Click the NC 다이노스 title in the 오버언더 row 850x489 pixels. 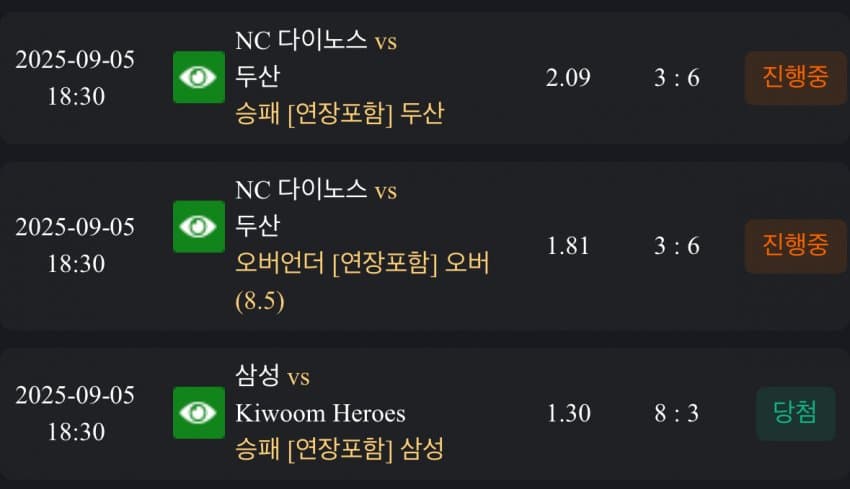coord(301,190)
